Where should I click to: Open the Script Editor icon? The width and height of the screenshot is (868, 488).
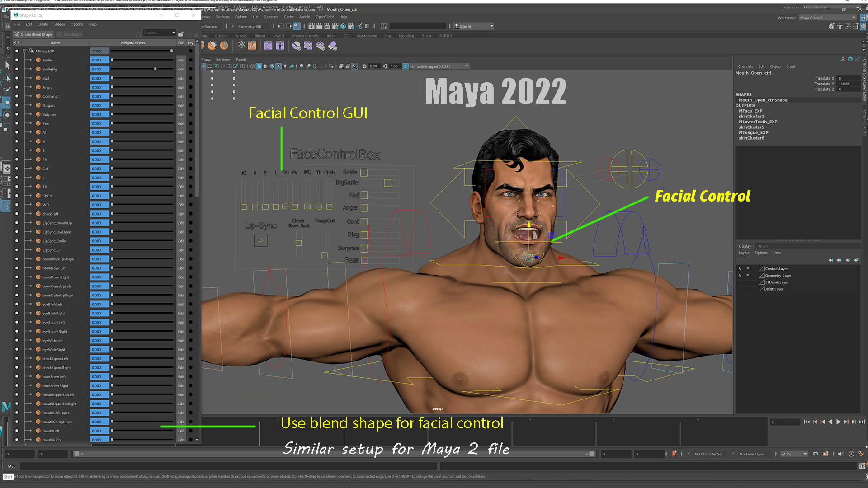click(862, 466)
